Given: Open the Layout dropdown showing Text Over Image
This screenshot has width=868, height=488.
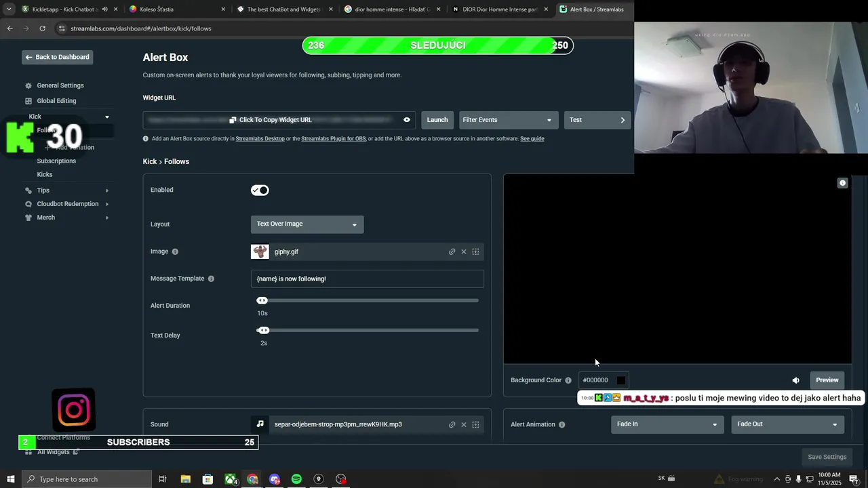Looking at the screenshot, I should click(307, 224).
